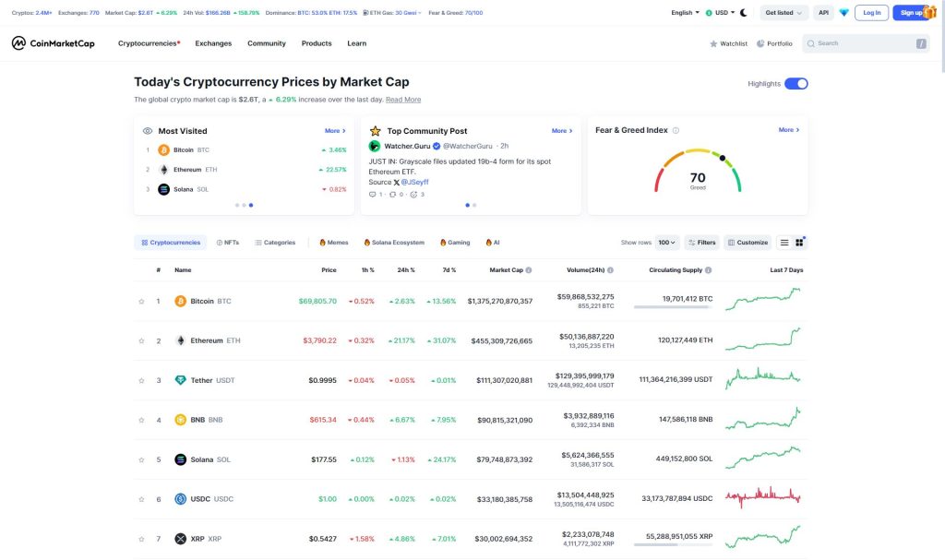Screen dimensions: 945x560
Task: Expand More in Fear & Greed card
Action: click(789, 129)
